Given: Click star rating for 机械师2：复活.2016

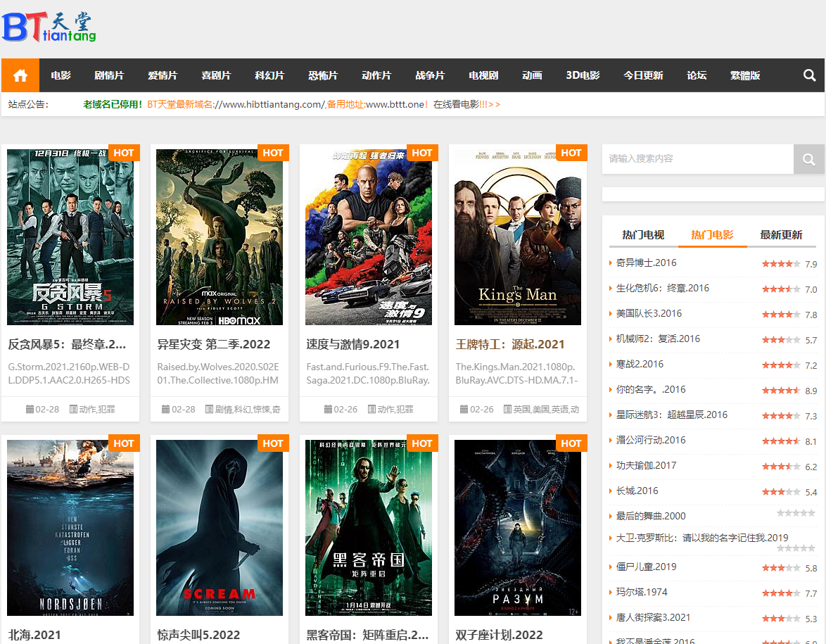Looking at the screenshot, I should [x=781, y=340].
